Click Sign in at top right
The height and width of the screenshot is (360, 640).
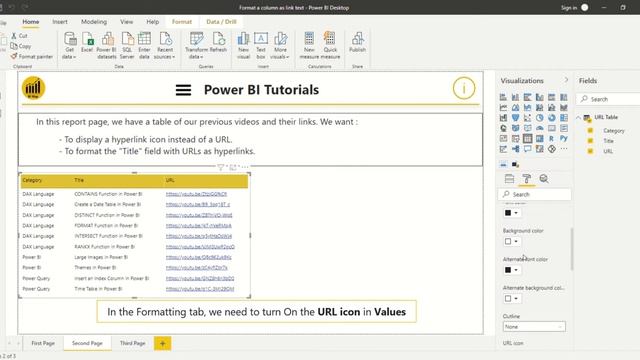(569, 8)
